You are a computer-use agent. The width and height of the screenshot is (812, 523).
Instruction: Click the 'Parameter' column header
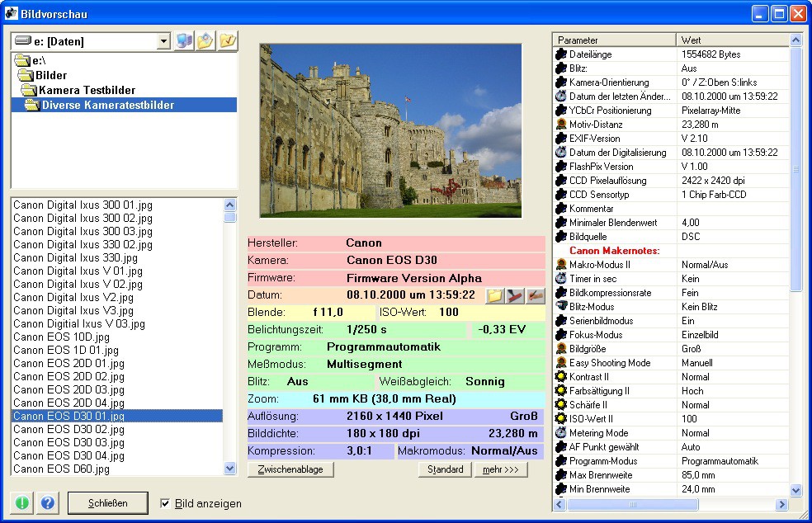coord(613,40)
